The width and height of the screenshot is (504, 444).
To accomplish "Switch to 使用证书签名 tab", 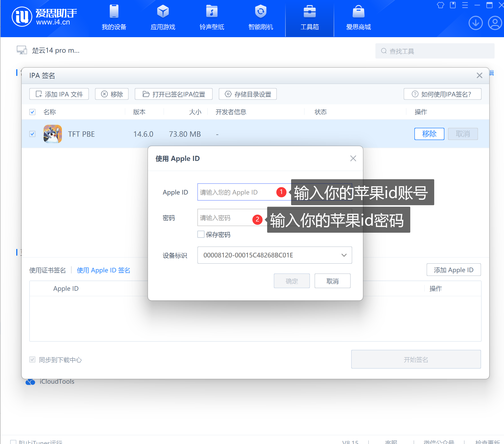I will pyautogui.click(x=47, y=270).
